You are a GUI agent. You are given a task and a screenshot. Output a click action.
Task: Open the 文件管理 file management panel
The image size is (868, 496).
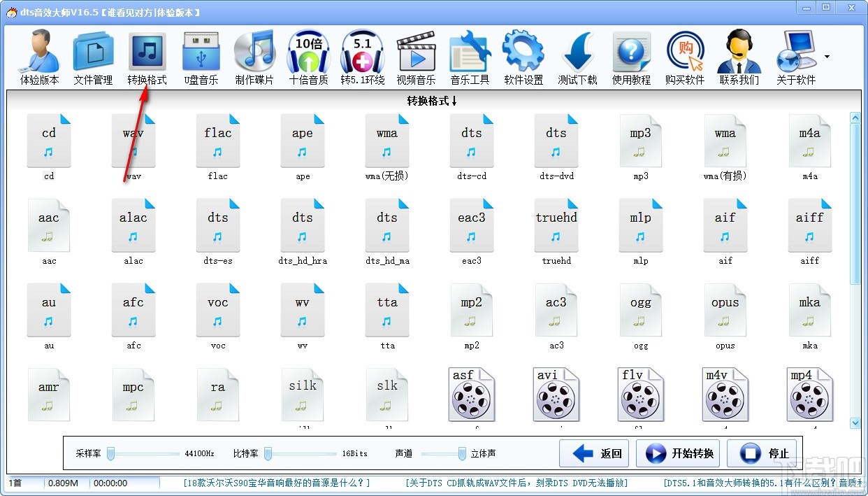tap(92, 56)
